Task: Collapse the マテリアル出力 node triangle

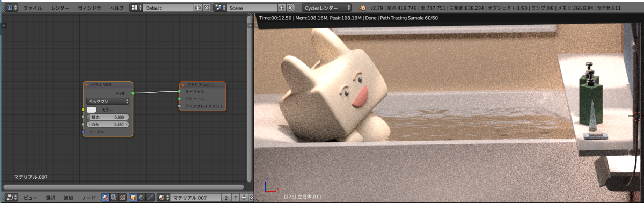Action: tap(182, 85)
